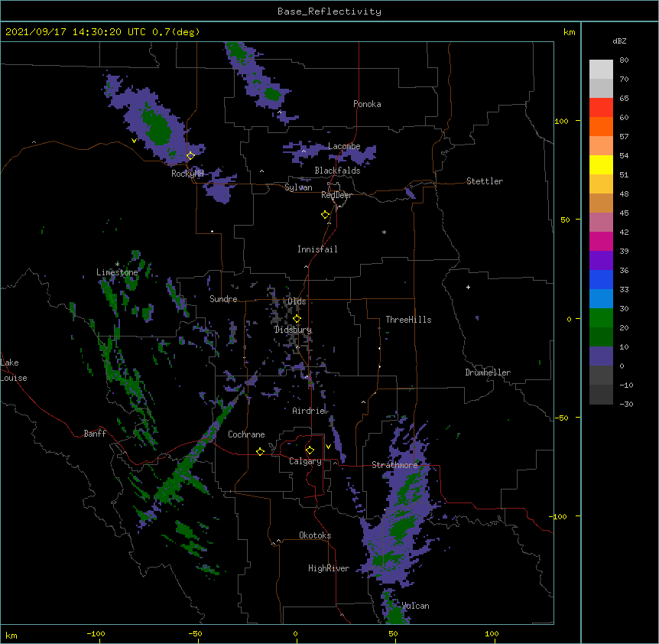Click the Cochrane label
The height and width of the screenshot is (644, 659).
pyautogui.click(x=246, y=434)
